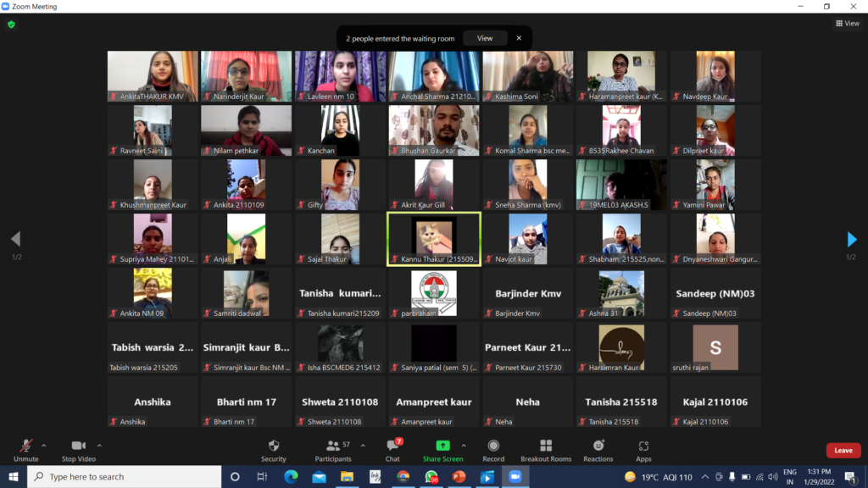Click the green encryption shield icon
Viewport: 868px width, 488px height.
11,25
